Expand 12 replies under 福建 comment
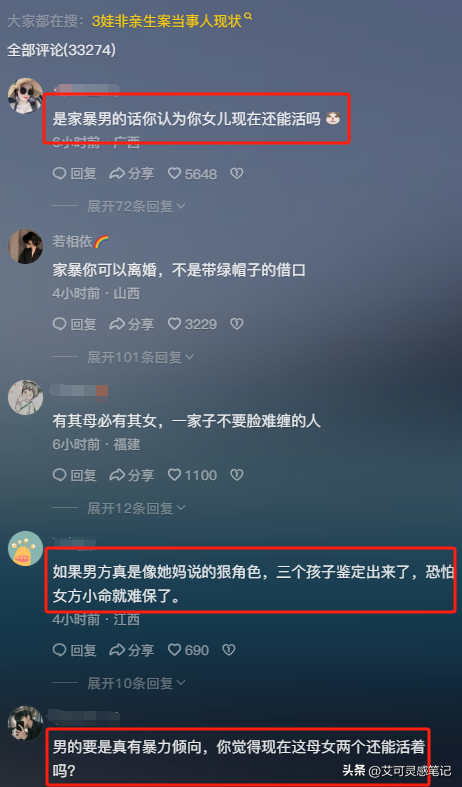Viewport: 462px width, 787px height. tap(136, 508)
